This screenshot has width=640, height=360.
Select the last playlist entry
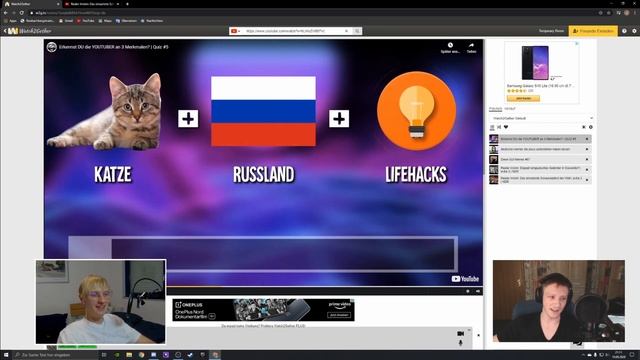point(540,180)
